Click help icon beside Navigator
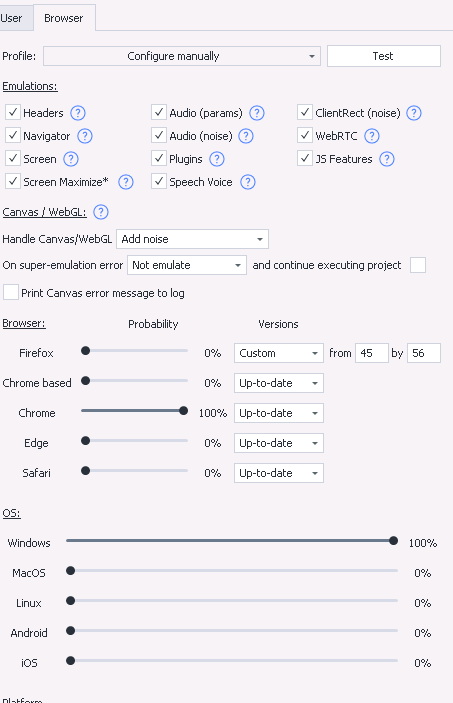The width and height of the screenshot is (453, 703). click(x=85, y=136)
